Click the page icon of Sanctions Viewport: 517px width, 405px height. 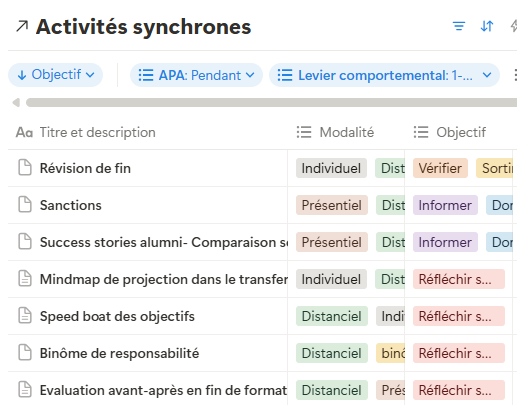point(25,205)
